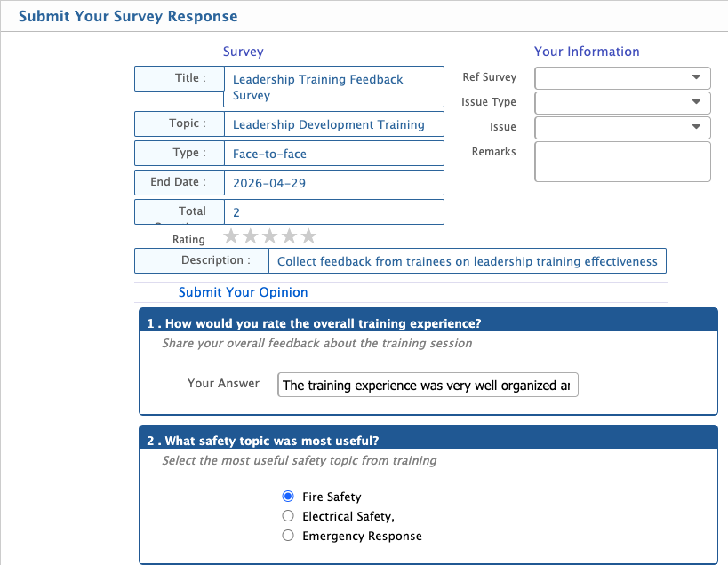Click the second rating star
Image resolution: width=728 pixels, height=565 pixels.
click(251, 236)
